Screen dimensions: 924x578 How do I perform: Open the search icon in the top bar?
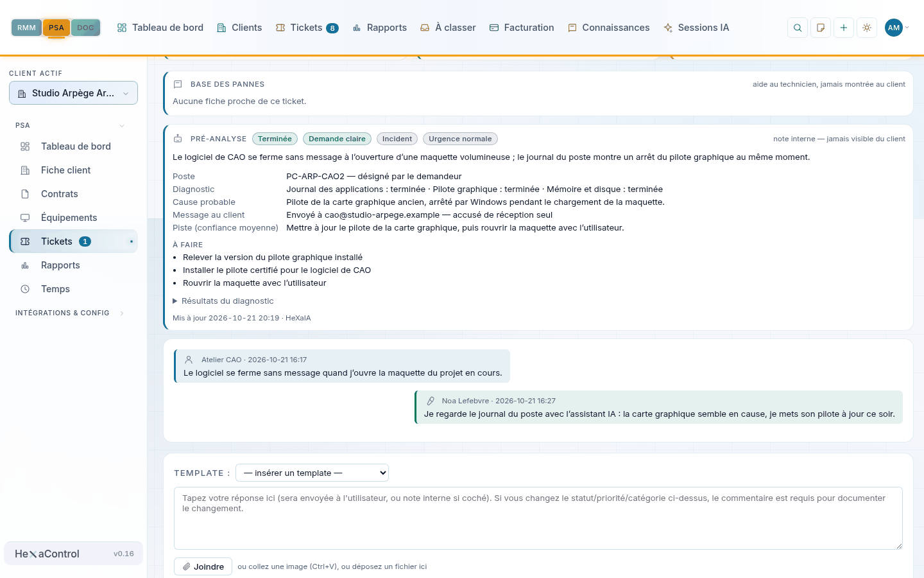[798, 28]
